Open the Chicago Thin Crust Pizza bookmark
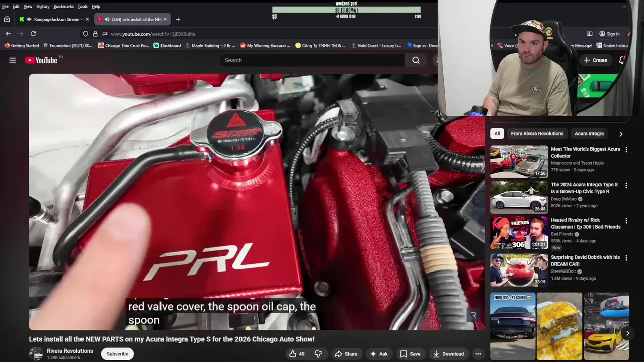The width and height of the screenshot is (644, 362). 124,45
